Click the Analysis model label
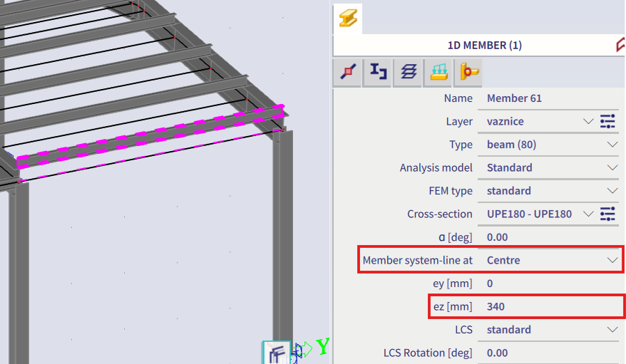 coord(436,168)
